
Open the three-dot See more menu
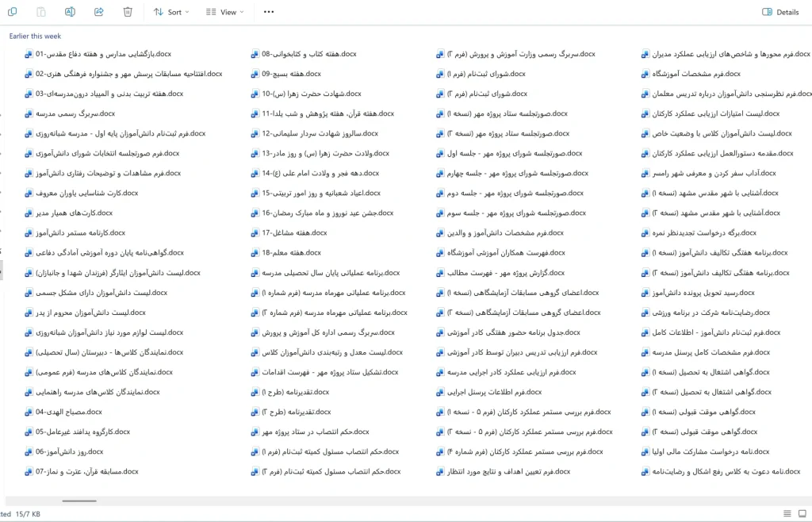(269, 11)
